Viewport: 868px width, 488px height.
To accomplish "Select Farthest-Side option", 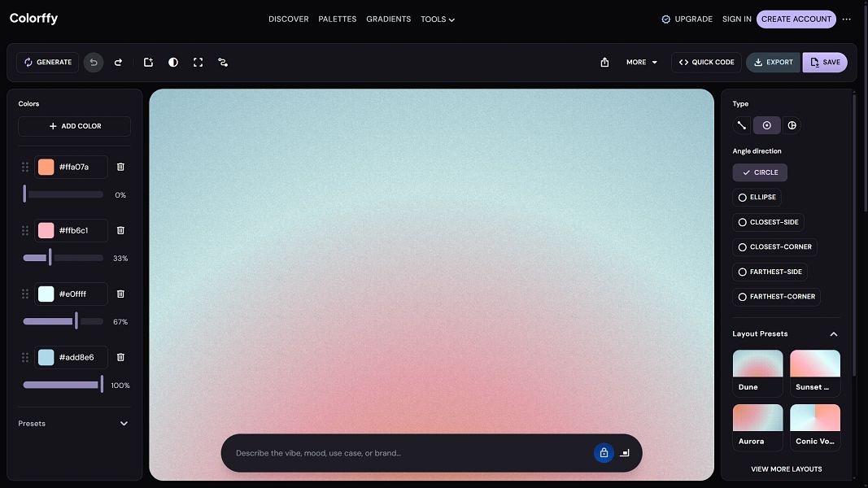I will (x=770, y=272).
